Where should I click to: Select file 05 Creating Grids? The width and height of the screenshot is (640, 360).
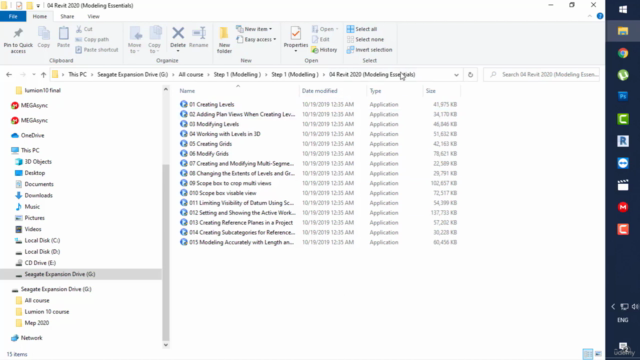[210, 144]
